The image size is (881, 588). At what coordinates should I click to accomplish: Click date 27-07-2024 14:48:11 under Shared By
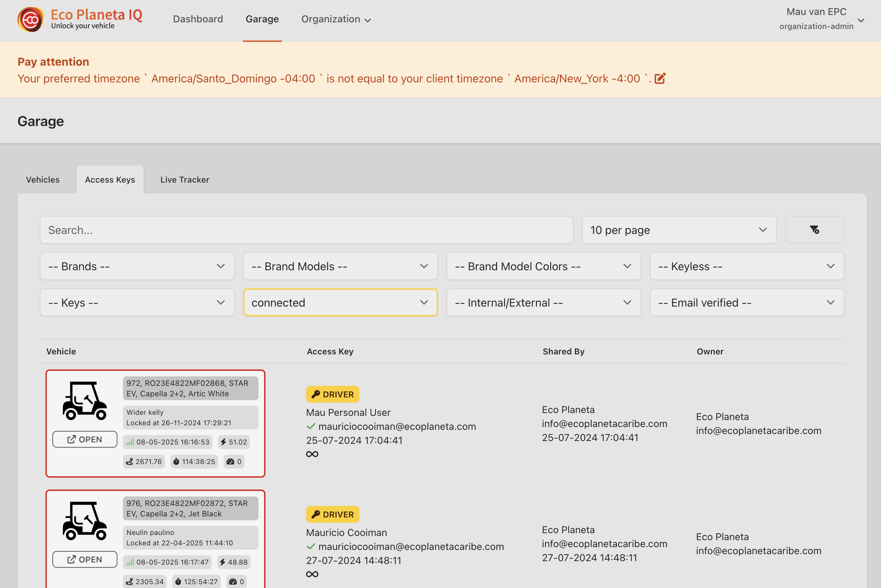pyautogui.click(x=589, y=558)
